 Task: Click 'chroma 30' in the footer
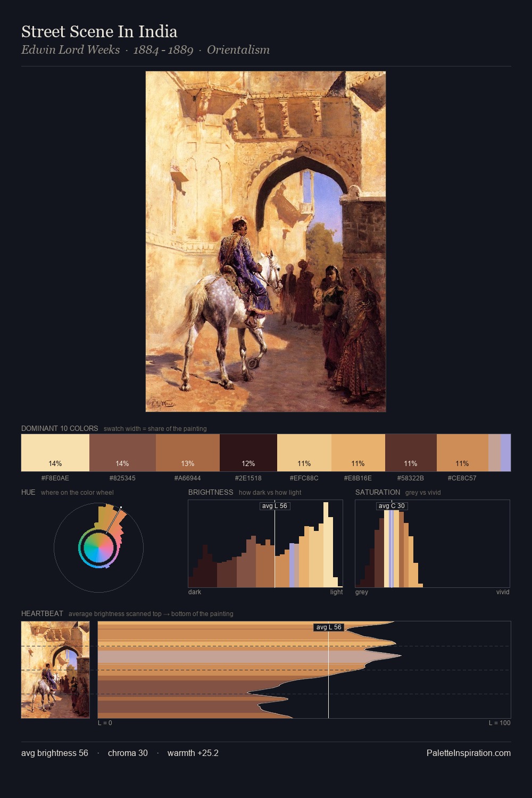[x=128, y=753]
